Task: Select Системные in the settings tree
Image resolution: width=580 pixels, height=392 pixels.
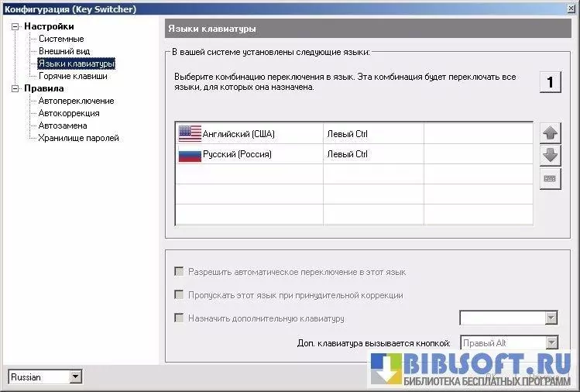Action: [x=61, y=39]
